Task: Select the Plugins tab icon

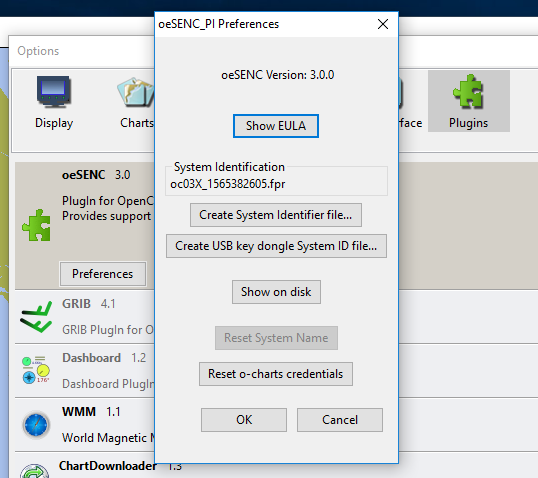Action: (x=468, y=92)
